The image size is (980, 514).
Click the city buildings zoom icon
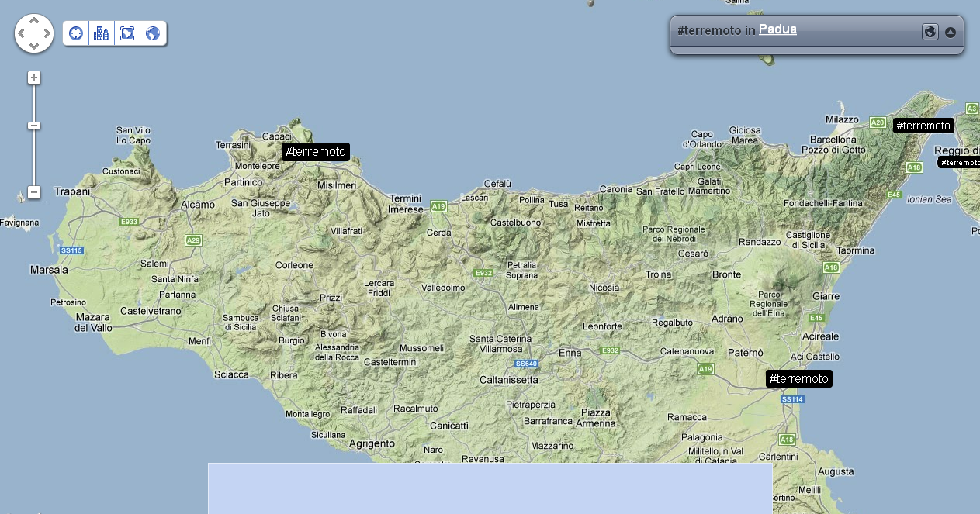(x=102, y=33)
